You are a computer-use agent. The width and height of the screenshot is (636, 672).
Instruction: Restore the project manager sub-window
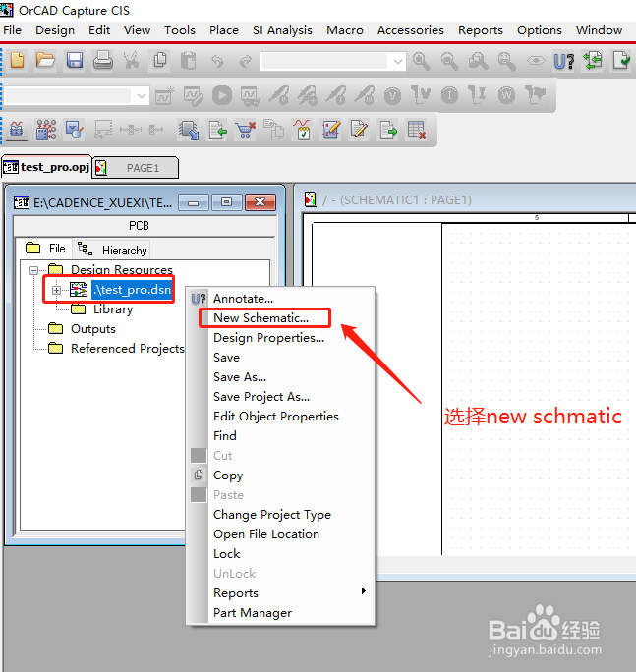point(226,202)
